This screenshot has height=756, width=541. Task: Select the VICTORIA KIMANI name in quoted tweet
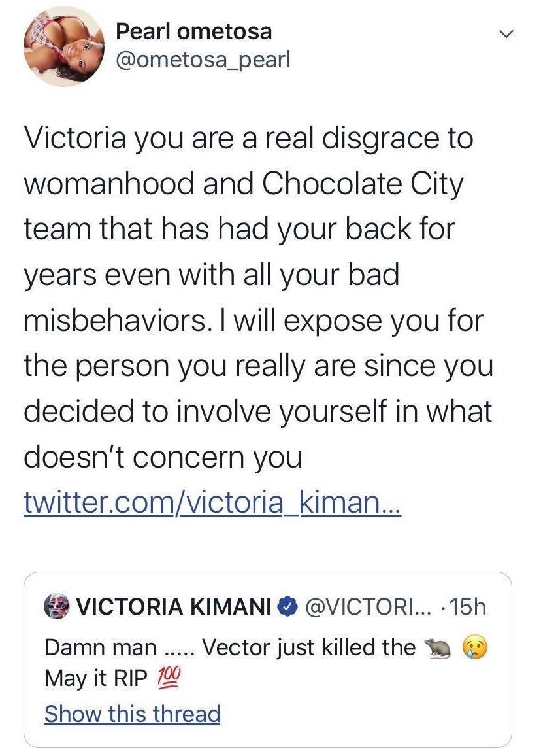[174, 608]
